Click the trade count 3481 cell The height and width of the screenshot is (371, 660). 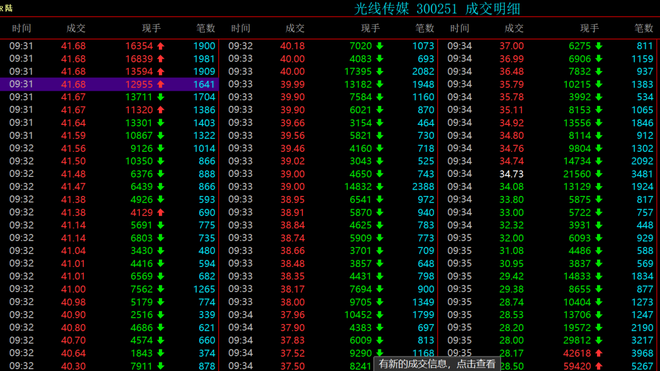[642, 174]
